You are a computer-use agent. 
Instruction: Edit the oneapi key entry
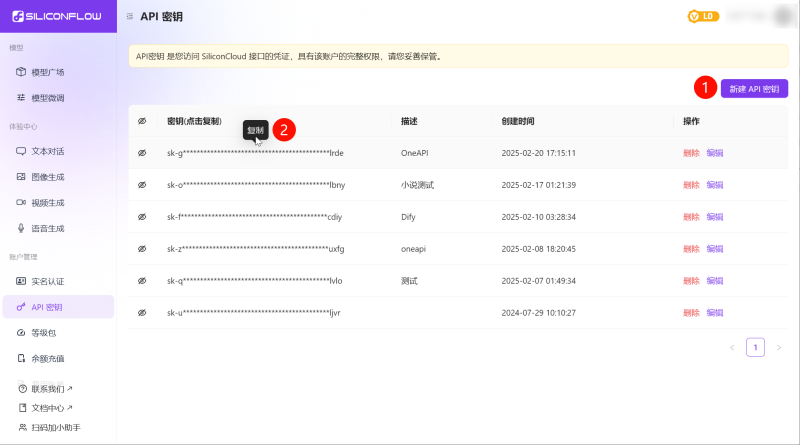point(715,249)
